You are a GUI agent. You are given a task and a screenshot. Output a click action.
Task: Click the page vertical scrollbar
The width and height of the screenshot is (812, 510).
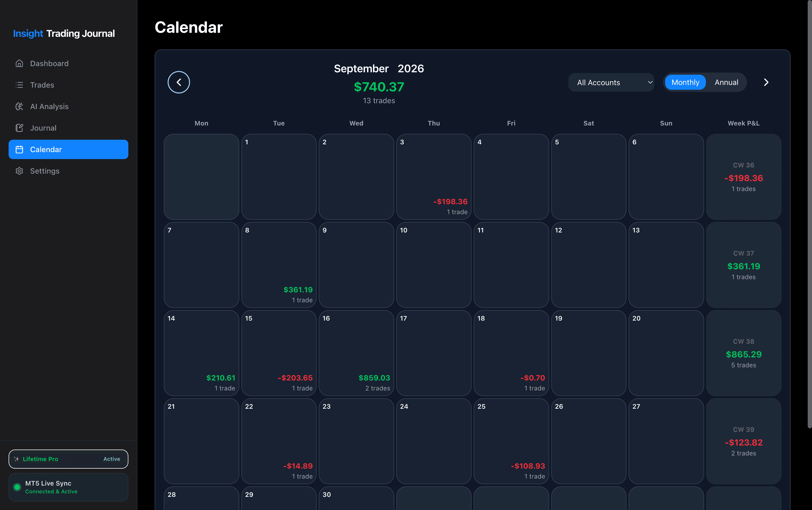809,214
